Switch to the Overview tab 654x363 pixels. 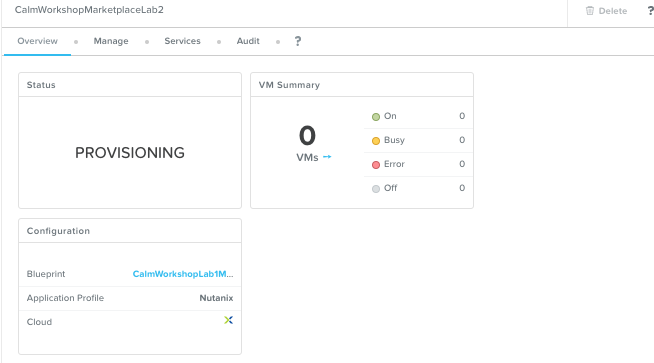point(38,41)
